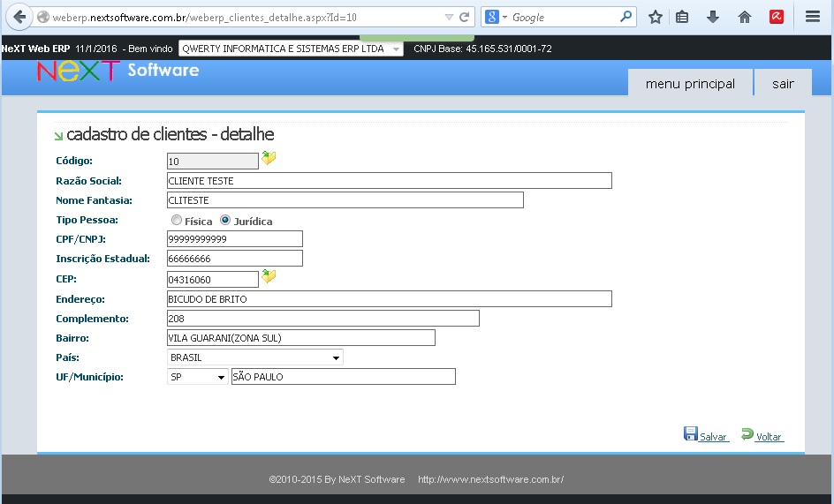This screenshot has height=504, width=834.
Task: Click the lookup folder icon beside Código
Action: [x=269, y=158]
